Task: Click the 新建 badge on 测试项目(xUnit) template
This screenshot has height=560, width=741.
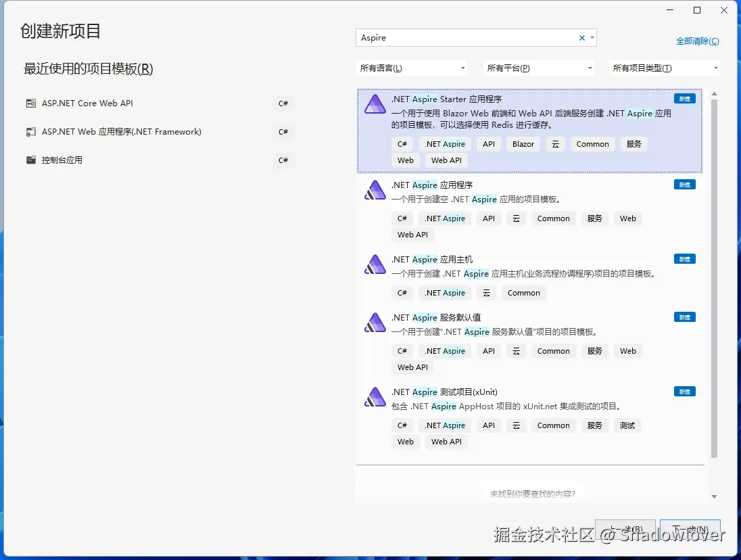Action: tap(684, 392)
